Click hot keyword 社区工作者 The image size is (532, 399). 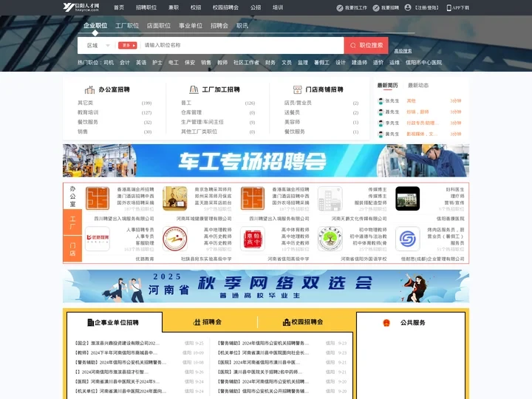tap(246, 62)
